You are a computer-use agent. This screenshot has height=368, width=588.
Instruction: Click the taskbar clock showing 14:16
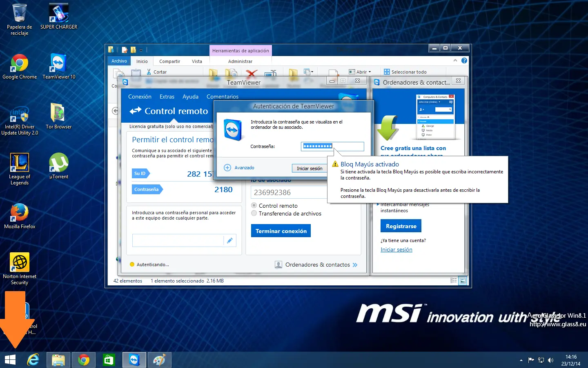pyautogui.click(x=571, y=360)
